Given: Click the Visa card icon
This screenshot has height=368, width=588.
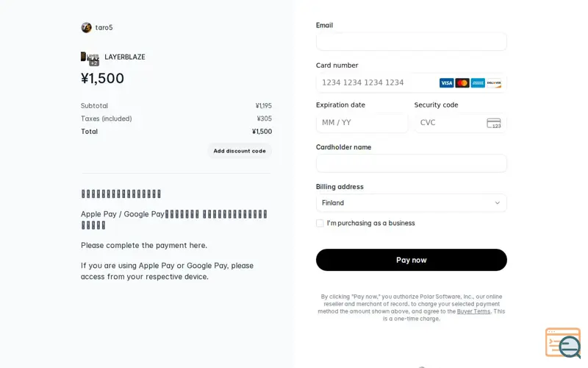Looking at the screenshot, I should [446, 83].
